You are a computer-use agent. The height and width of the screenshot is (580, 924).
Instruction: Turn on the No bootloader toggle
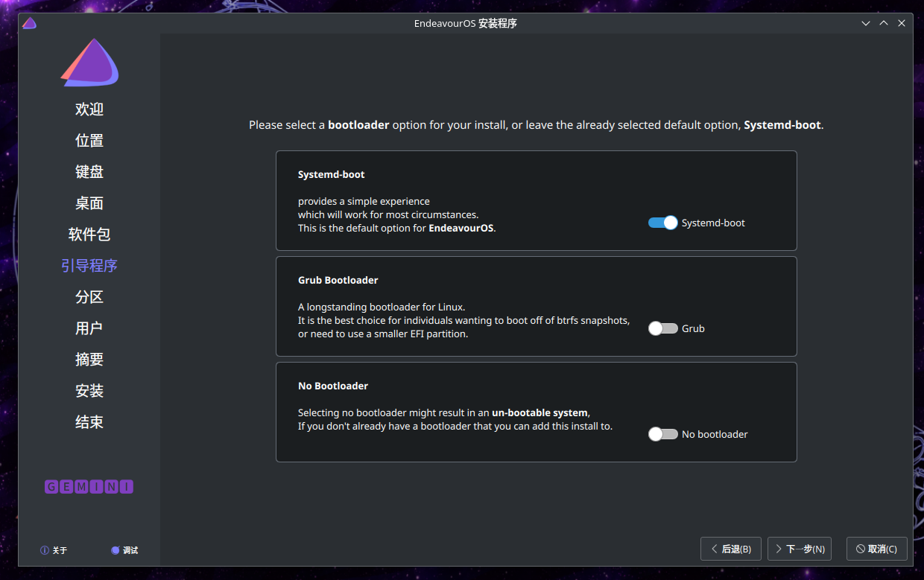662,434
